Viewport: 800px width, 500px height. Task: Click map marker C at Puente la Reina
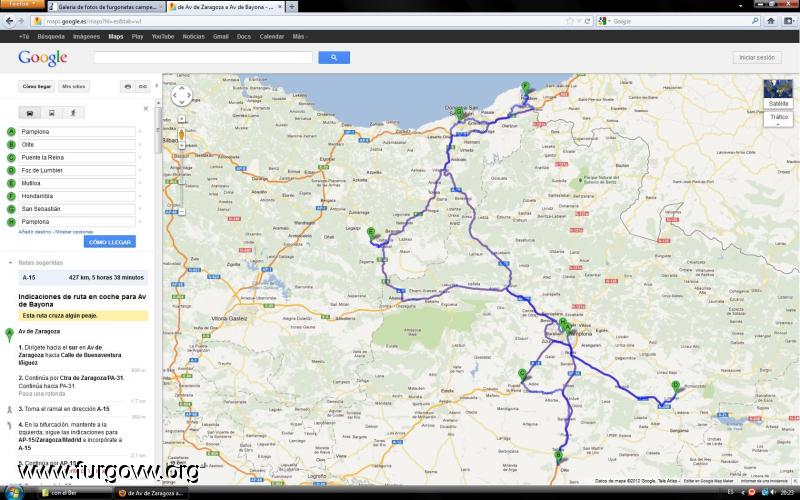[x=522, y=375]
